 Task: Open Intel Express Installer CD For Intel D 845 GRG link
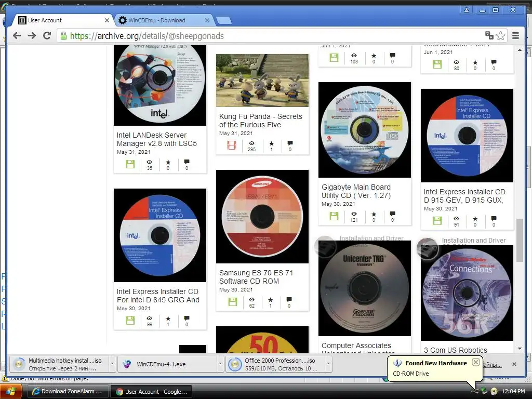point(158,296)
